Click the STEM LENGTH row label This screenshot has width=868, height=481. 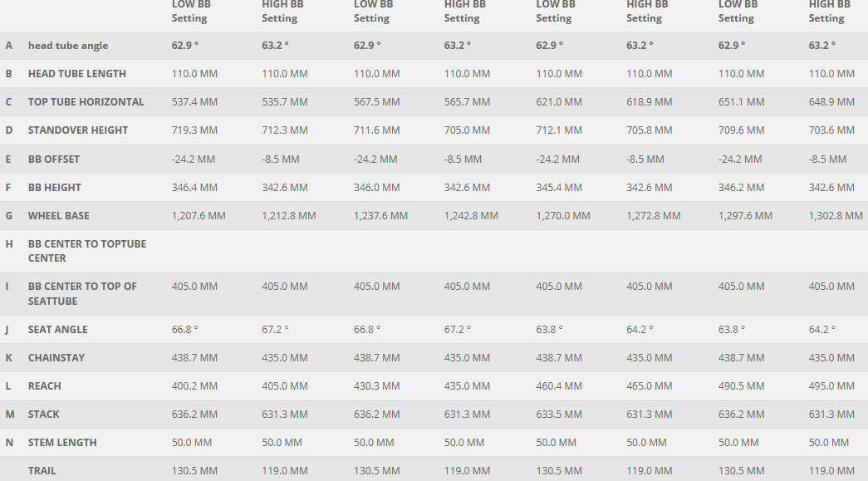(62, 443)
